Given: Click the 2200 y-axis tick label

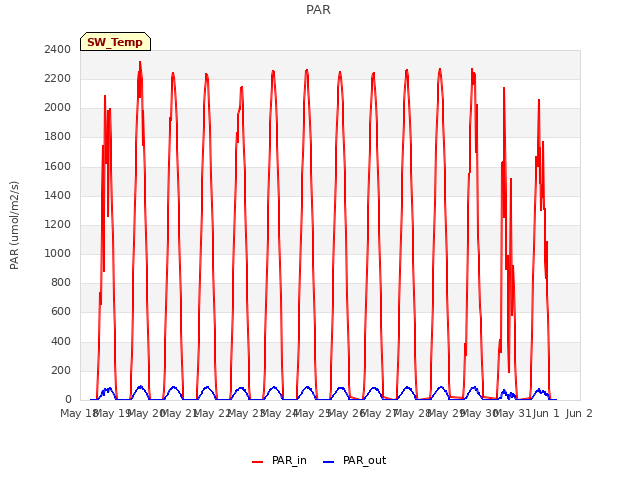Looking at the screenshot, I should (58, 79).
